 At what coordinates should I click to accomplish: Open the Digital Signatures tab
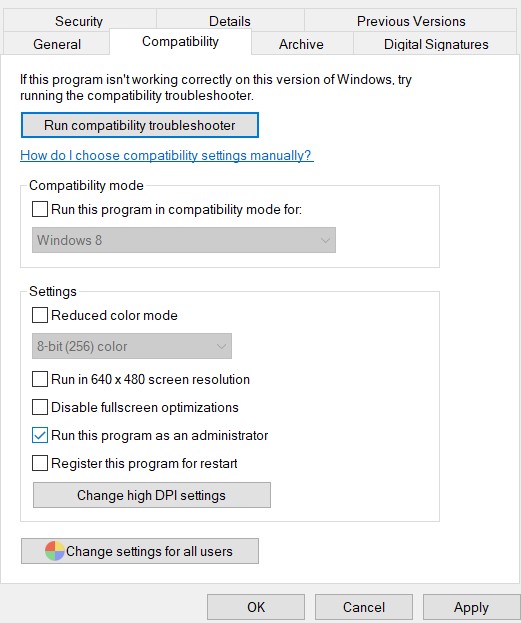tap(436, 44)
